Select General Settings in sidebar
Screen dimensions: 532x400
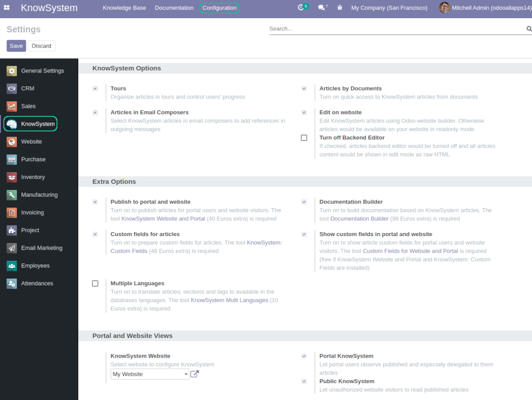pyautogui.click(x=39, y=71)
